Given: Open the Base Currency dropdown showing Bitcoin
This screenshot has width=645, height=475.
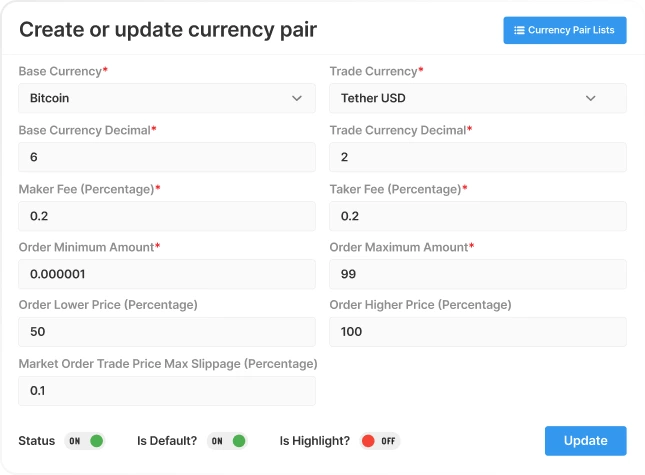Looking at the screenshot, I should pos(167,98).
